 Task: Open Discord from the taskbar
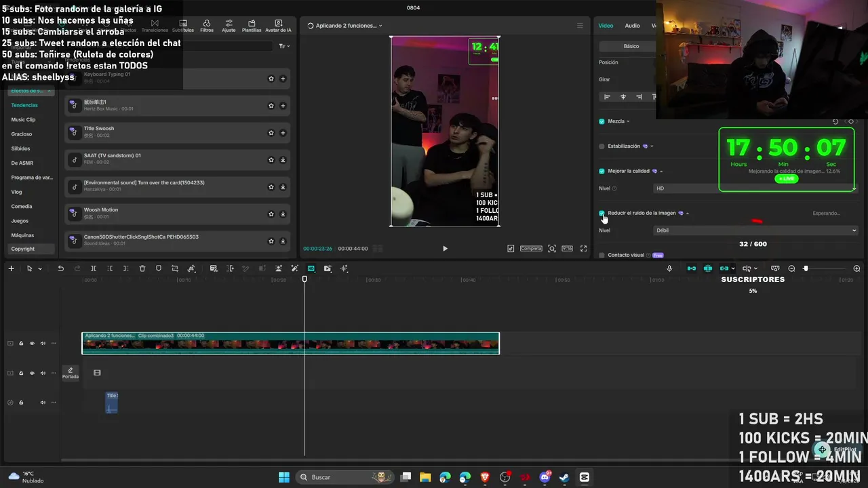click(x=545, y=477)
